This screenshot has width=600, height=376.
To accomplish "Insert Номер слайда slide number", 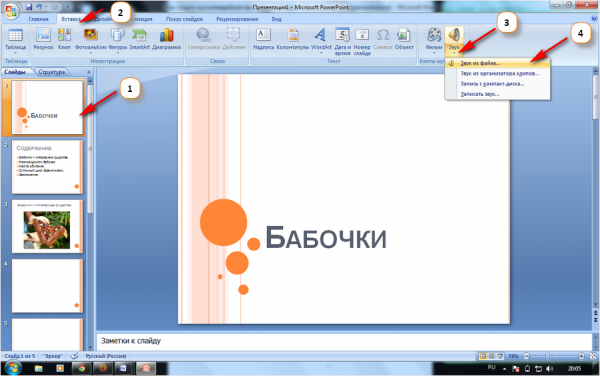I will [362, 41].
